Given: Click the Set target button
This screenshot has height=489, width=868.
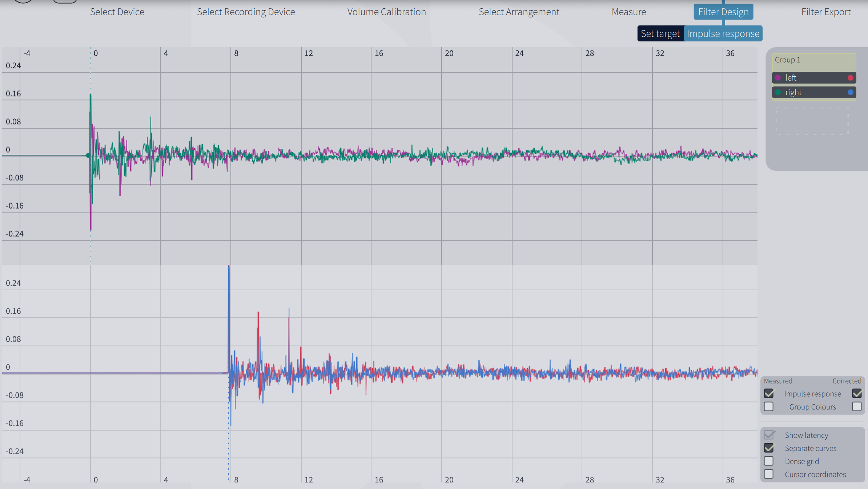Looking at the screenshot, I should tap(660, 34).
